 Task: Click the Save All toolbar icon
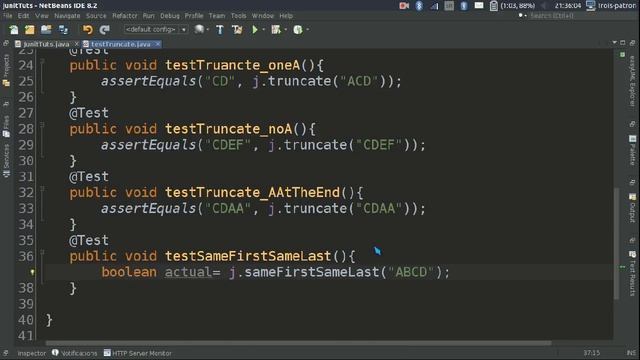[x=63, y=30]
